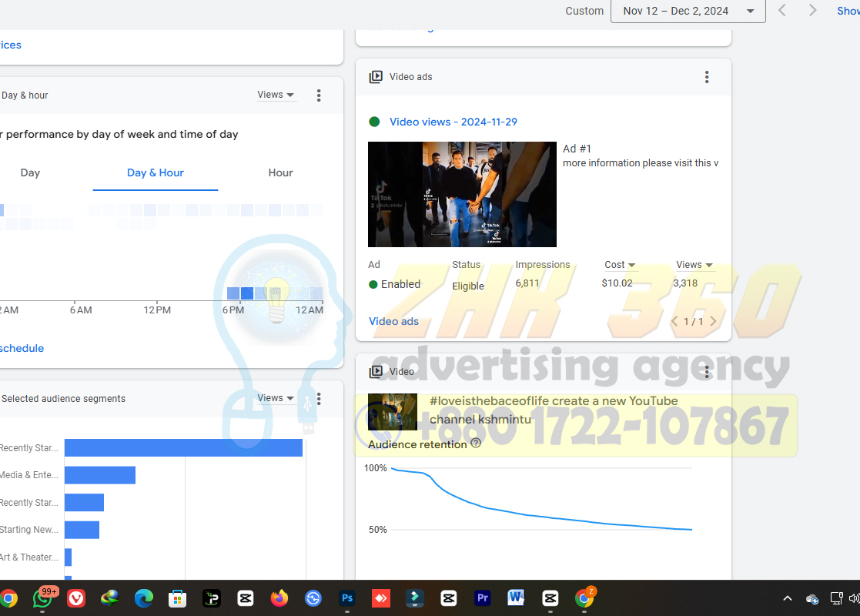
Task: Click the 12 AM axis label
Action: tap(310, 310)
